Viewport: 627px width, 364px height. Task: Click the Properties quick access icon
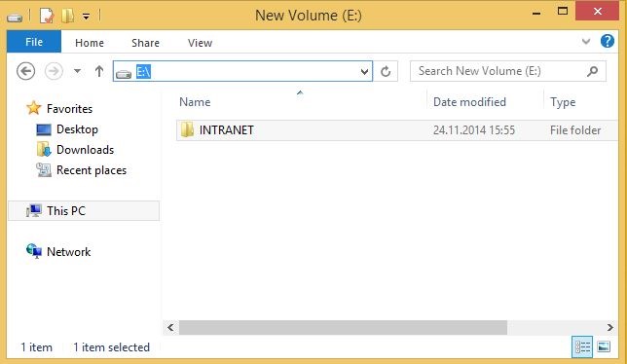coord(47,16)
